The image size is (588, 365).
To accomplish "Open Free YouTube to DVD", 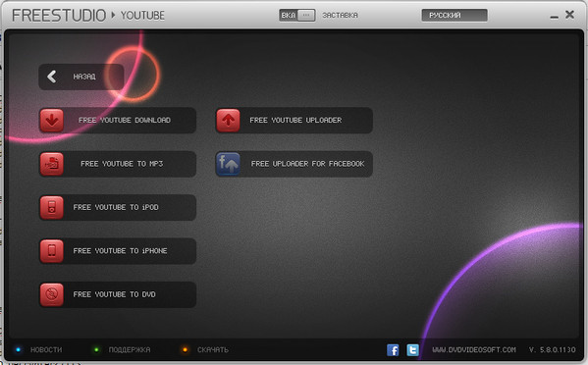I will point(118,294).
